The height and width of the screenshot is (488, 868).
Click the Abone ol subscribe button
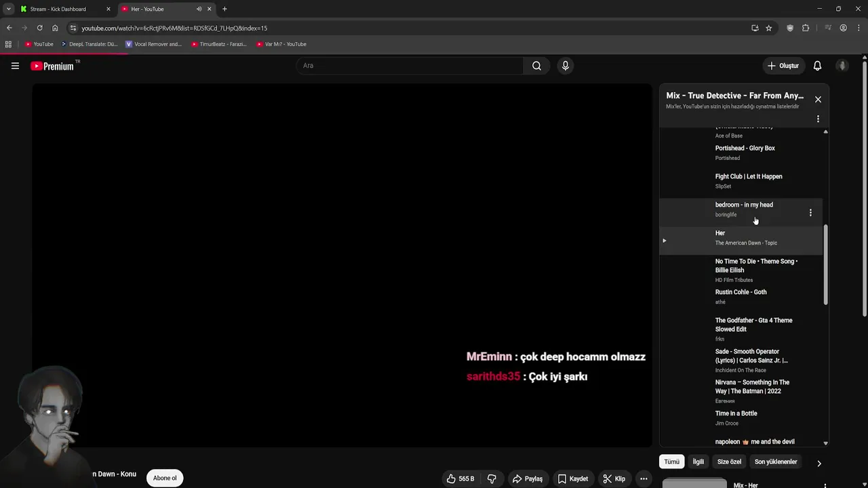[165, 478]
